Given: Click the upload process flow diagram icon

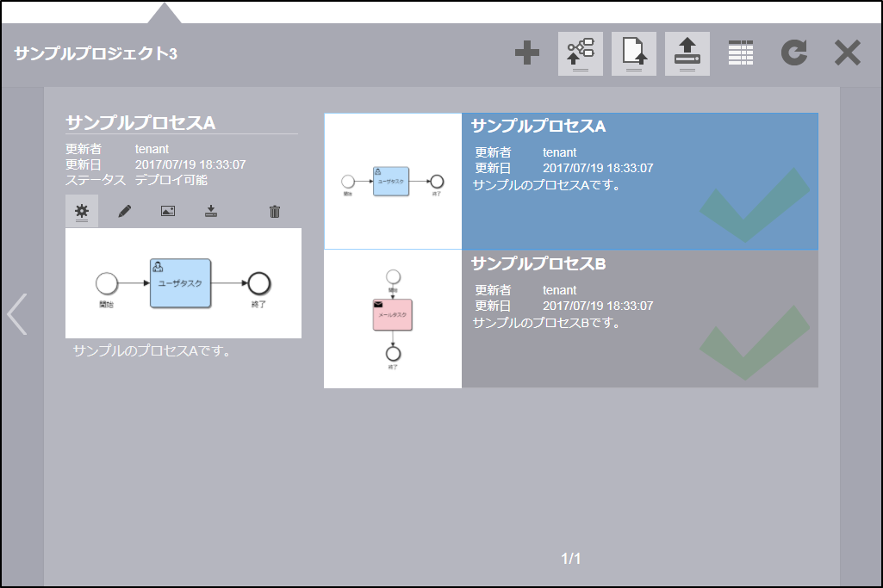Looking at the screenshot, I should pos(580,53).
